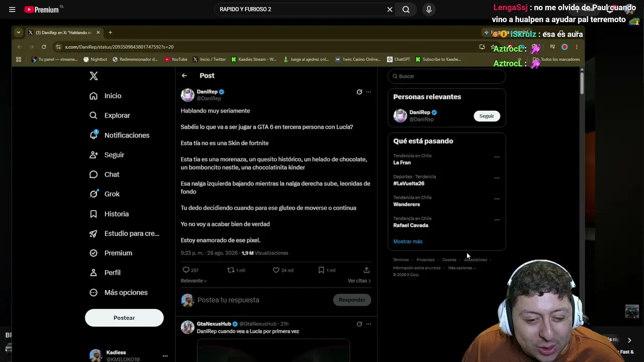The width and height of the screenshot is (644, 362).
Task: Open Historia in X sidebar
Action: [109, 214]
